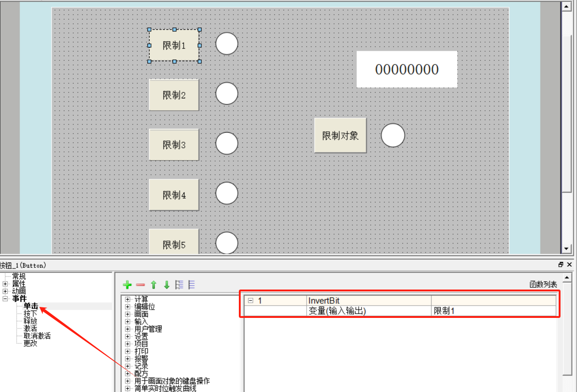Expand the 动画 node in the property tree
The image size is (577, 392).
pyautogui.click(x=5, y=291)
